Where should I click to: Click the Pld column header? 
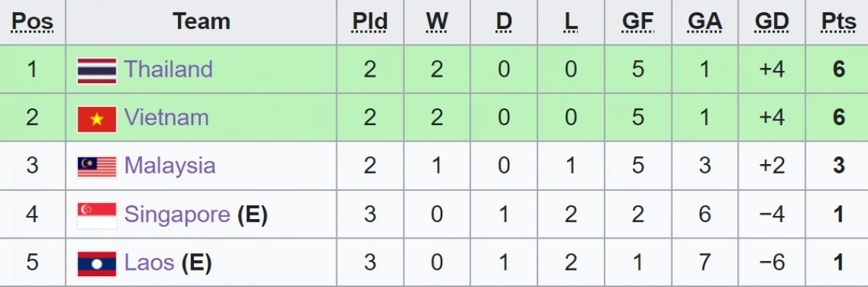tap(370, 22)
